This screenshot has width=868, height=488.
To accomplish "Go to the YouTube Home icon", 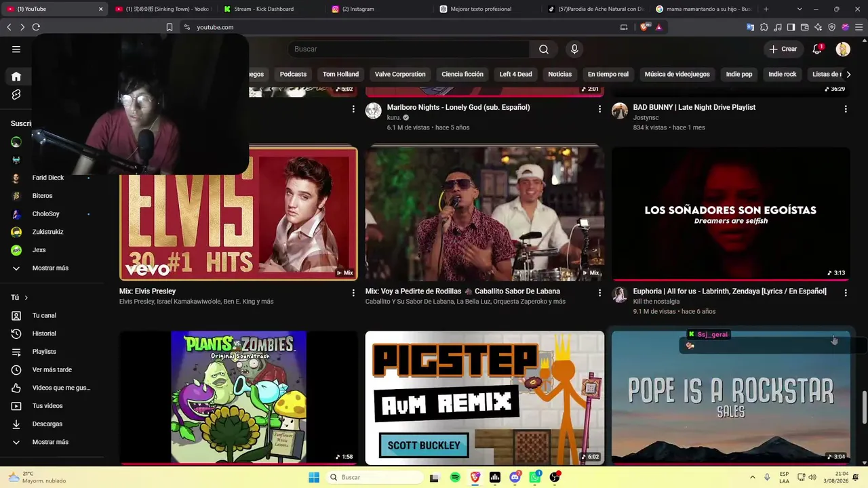I will click(16, 77).
